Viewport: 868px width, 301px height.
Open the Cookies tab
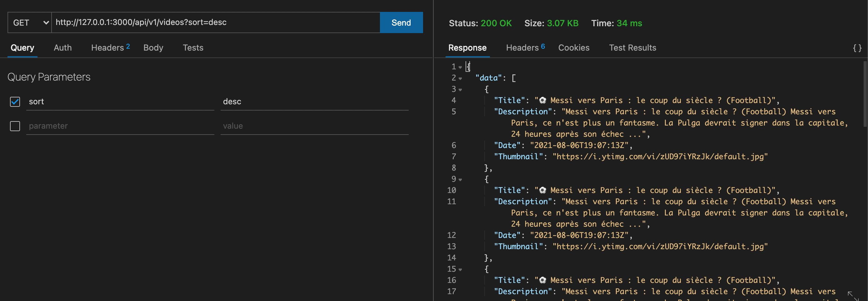(x=574, y=48)
